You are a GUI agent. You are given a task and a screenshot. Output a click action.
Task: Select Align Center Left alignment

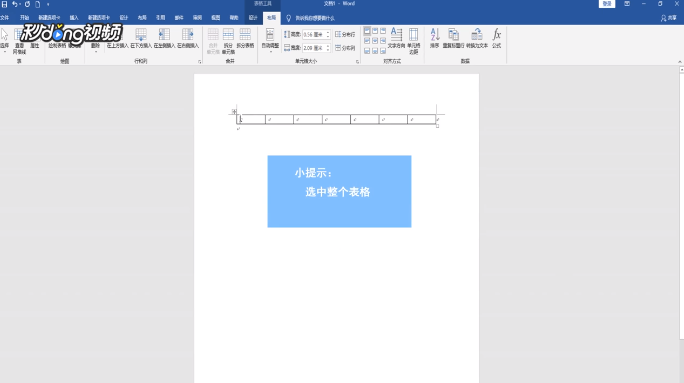click(367, 41)
